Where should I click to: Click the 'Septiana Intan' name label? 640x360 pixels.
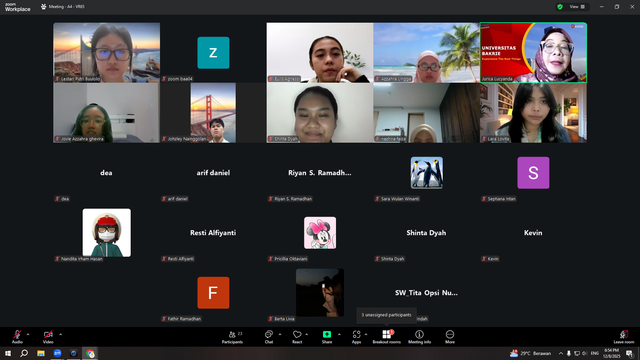pyautogui.click(x=501, y=199)
